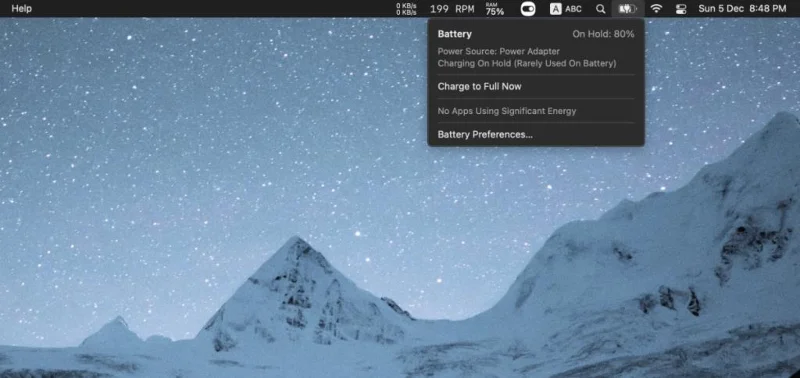Click Power Source: Power Adapter text
800x378 pixels.
click(498, 52)
